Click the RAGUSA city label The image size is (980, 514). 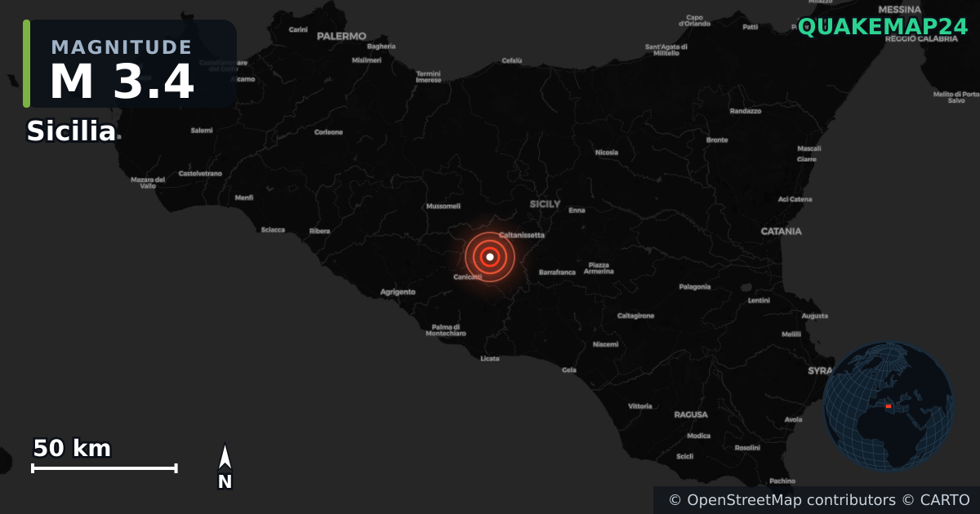(691, 414)
